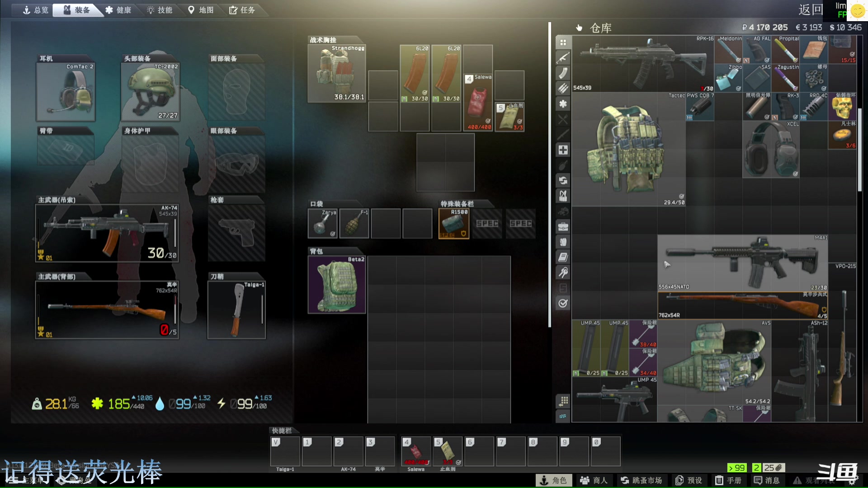Click the auto-sort stash icon at sidebar bottom
868x488 pixels.
(563, 416)
